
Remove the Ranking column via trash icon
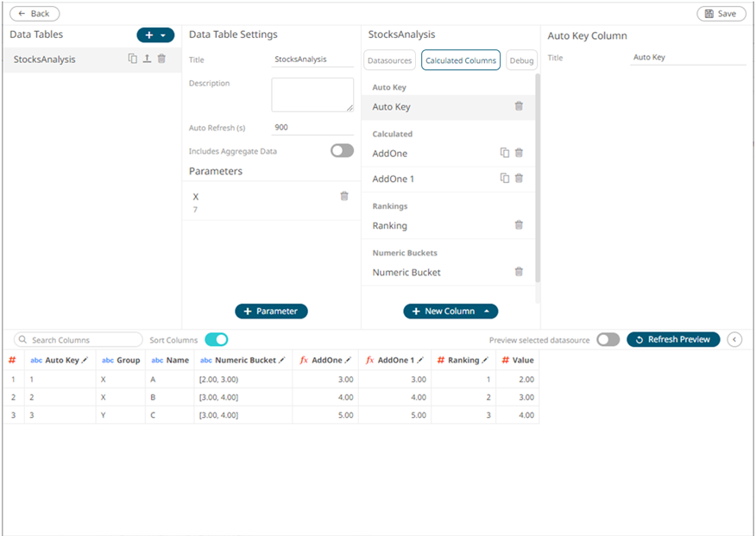click(x=519, y=225)
